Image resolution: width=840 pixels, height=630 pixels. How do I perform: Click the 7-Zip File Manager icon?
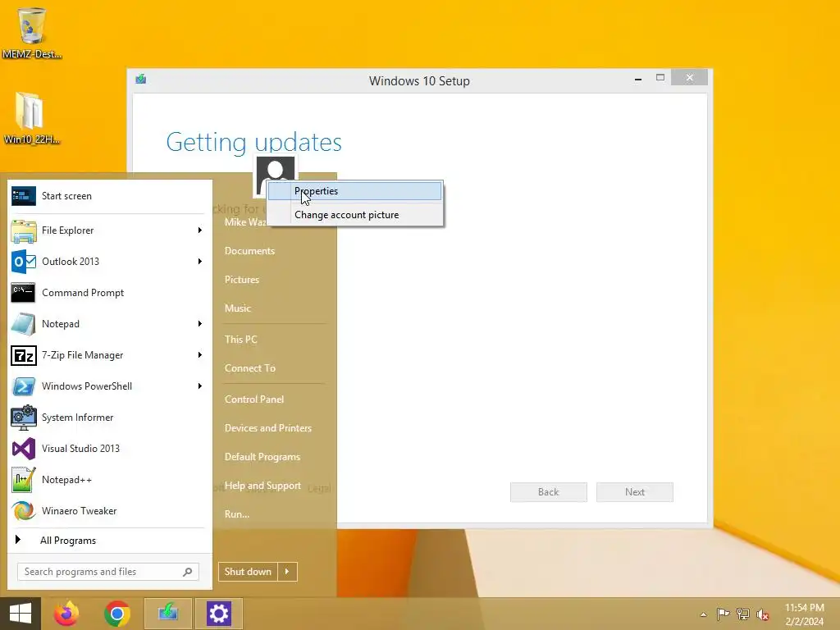[x=24, y=355]
